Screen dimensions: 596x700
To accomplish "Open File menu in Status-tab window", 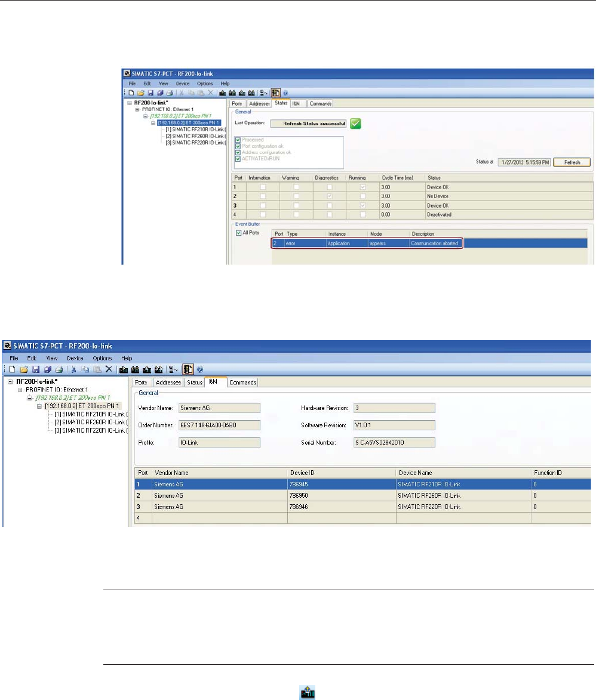I will click(132, 84).
